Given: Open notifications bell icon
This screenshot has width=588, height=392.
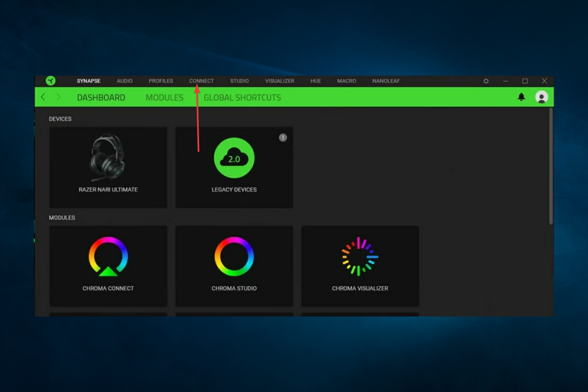Looking at the screenshot, I should [521, 97].
